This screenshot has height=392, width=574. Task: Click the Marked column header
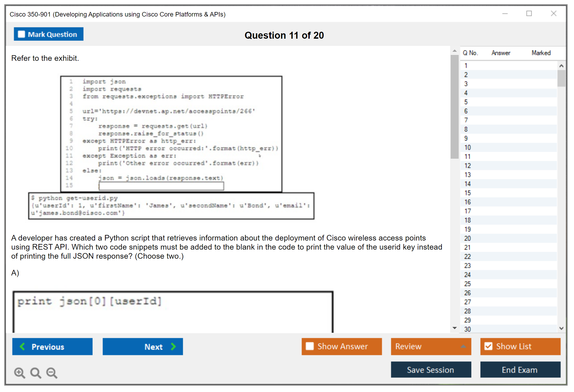tap(541, 53)
